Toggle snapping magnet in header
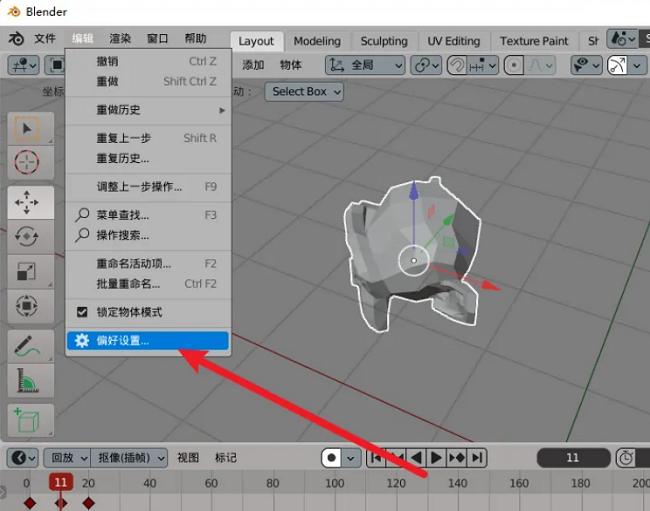 tap(459, 65)
